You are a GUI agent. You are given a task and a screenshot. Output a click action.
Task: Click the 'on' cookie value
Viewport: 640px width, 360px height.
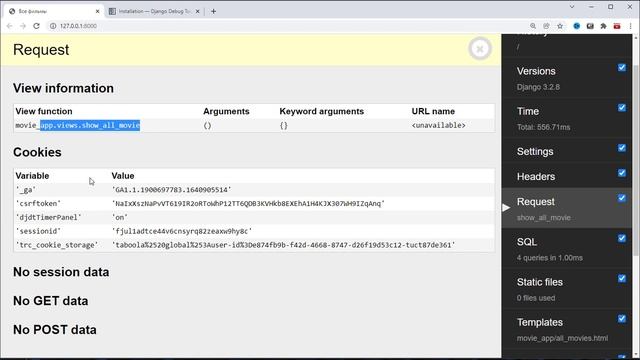(x=120, y=218)
